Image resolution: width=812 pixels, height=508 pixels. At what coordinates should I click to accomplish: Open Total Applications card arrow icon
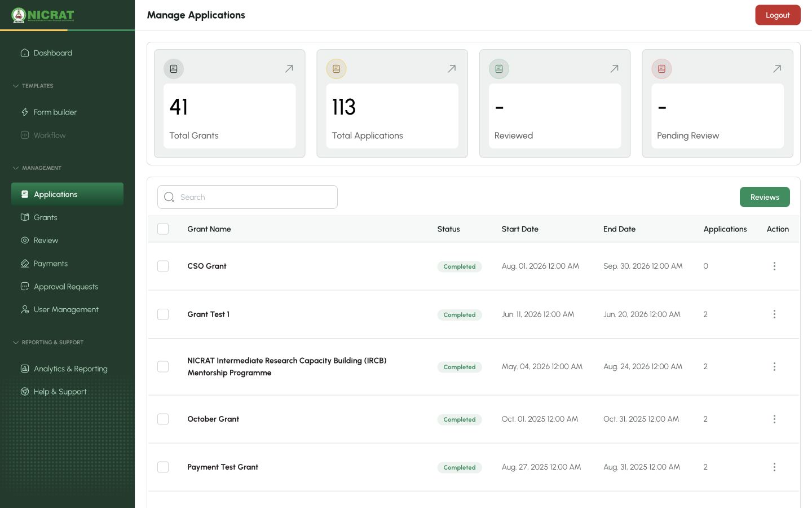point(452,69)
